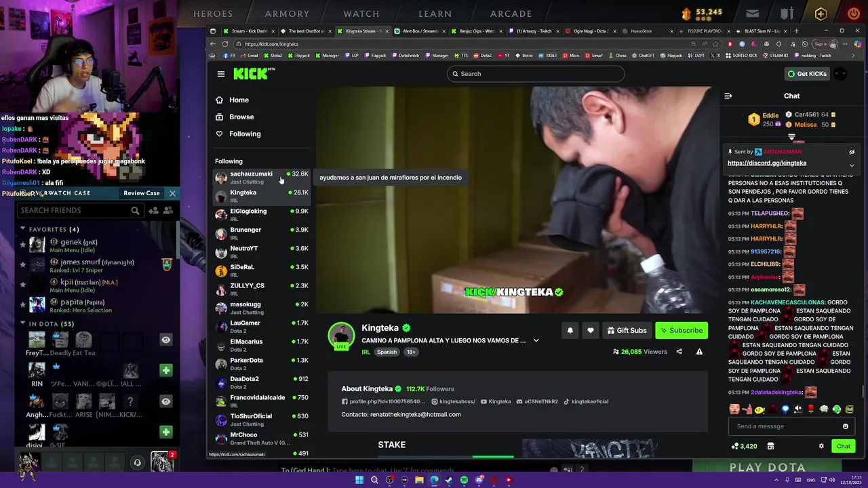
Task: Open Dota HEROES tab
Action: [213, 14]
